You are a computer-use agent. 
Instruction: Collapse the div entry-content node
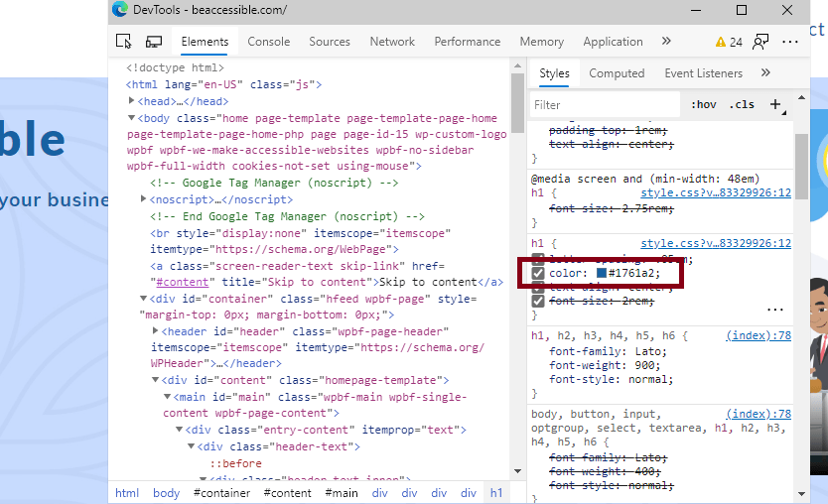click(x=179, y=429)
